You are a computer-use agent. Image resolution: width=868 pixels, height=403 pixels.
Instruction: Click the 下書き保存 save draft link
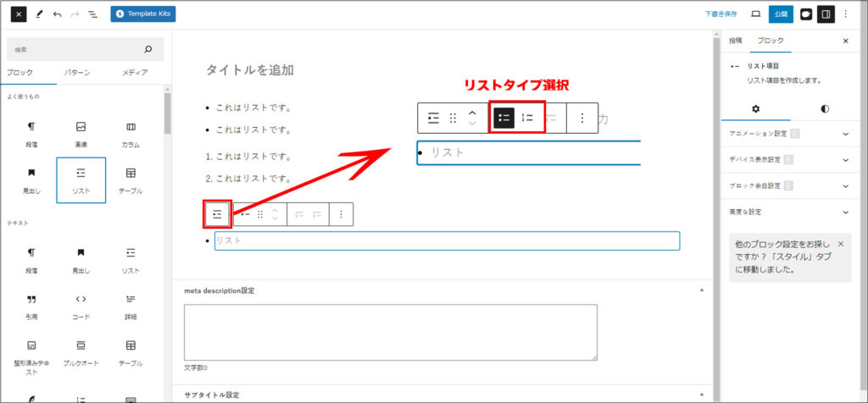coord(721,14)
